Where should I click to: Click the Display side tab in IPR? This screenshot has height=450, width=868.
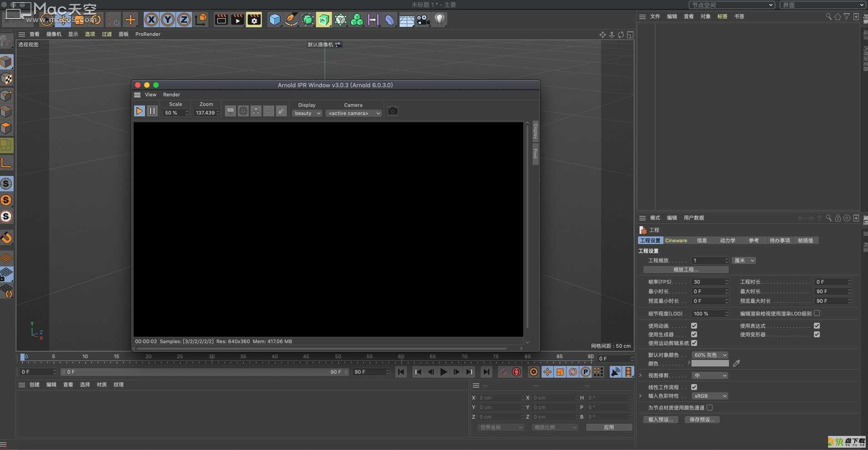tap(535, 131)
